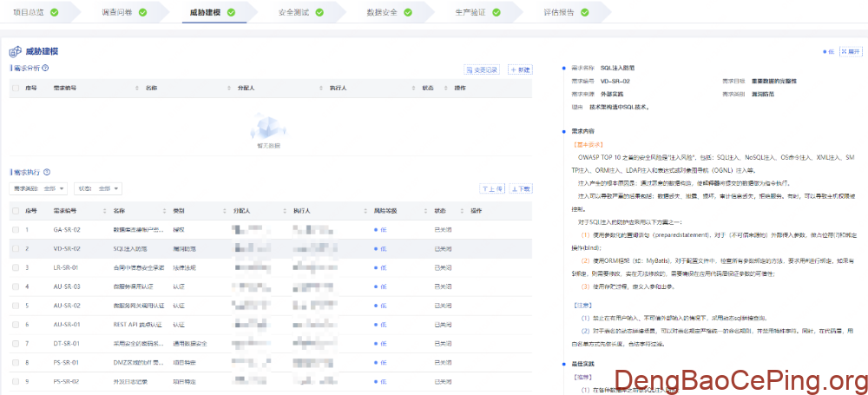Screen dimensions: 868x395
Task: Check the box for row AU-SR-01
Action: pyautogui.click(x=16, y=325)
